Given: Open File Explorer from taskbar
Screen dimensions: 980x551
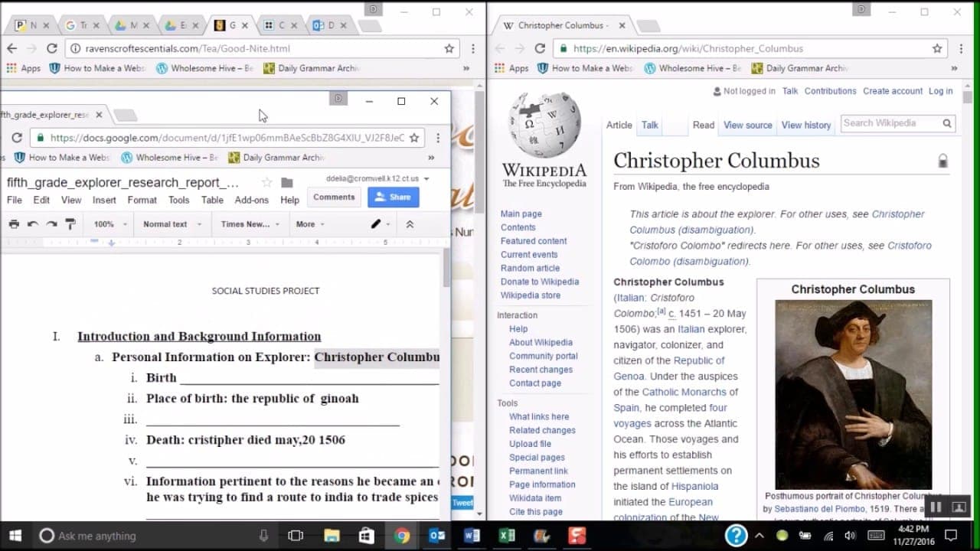Looking at the screenshot, I should pos(332,536).
